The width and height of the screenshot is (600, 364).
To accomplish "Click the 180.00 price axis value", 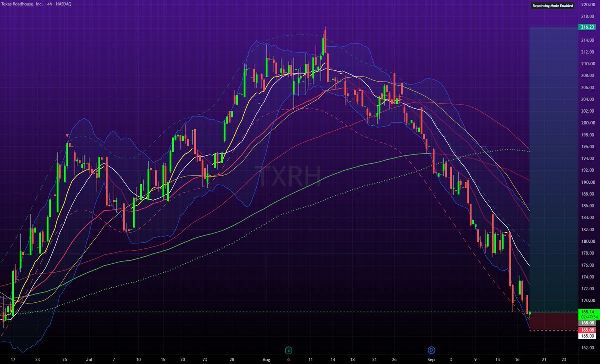I will 588,241.
